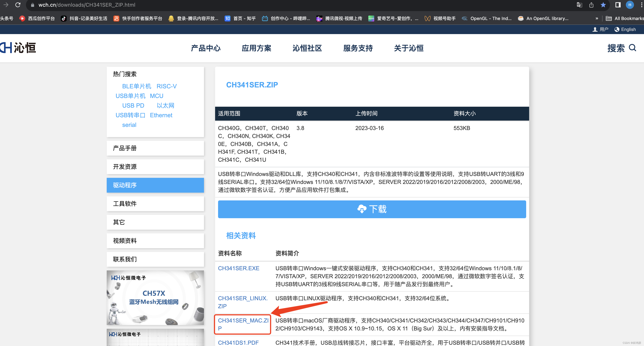Open the 腾讯微视·视频上传 bookmark
The height and width of the screenshot is (346, 644).
[x=339, y=19]
